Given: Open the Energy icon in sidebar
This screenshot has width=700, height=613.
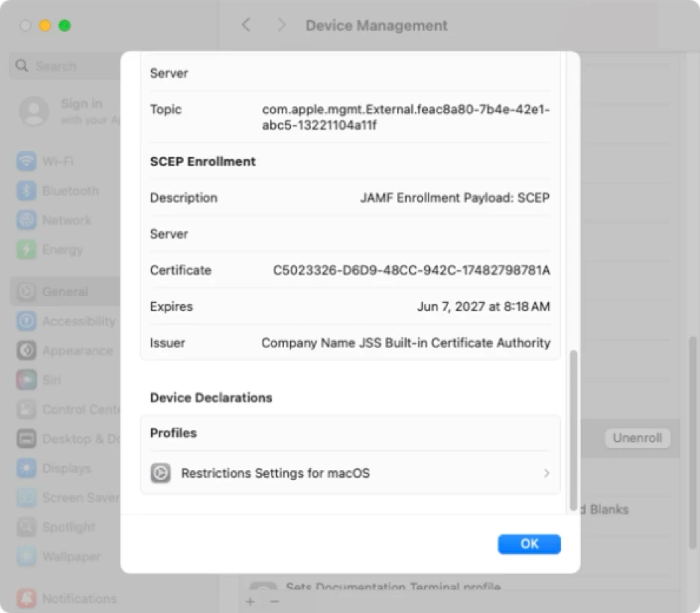Looking at the screenshot, I should coord(26,250).
